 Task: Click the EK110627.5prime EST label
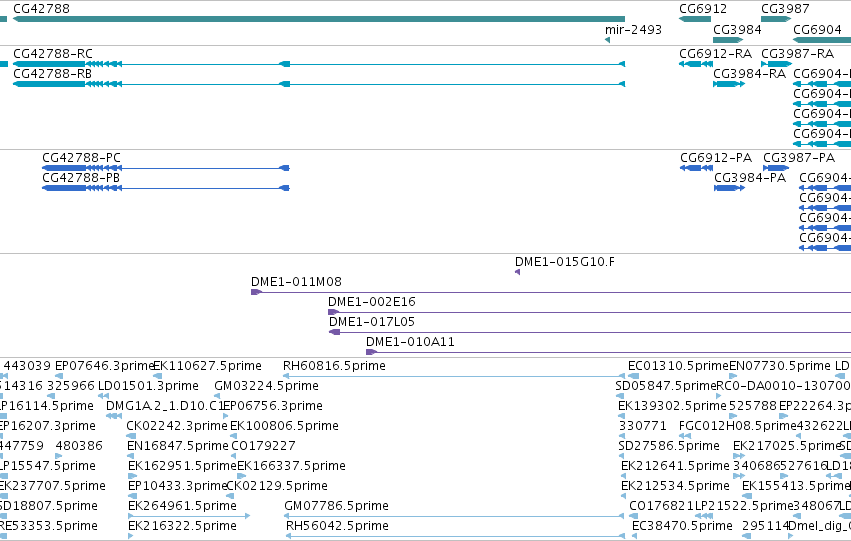tap(207, 366)
